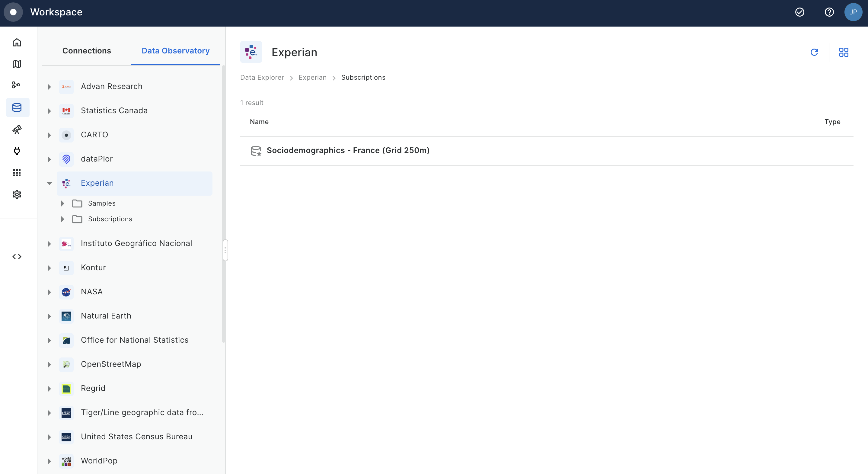Screen dimensions: 868x474
Task: Expand the Advan Research tree node
Action: (49, 87)
